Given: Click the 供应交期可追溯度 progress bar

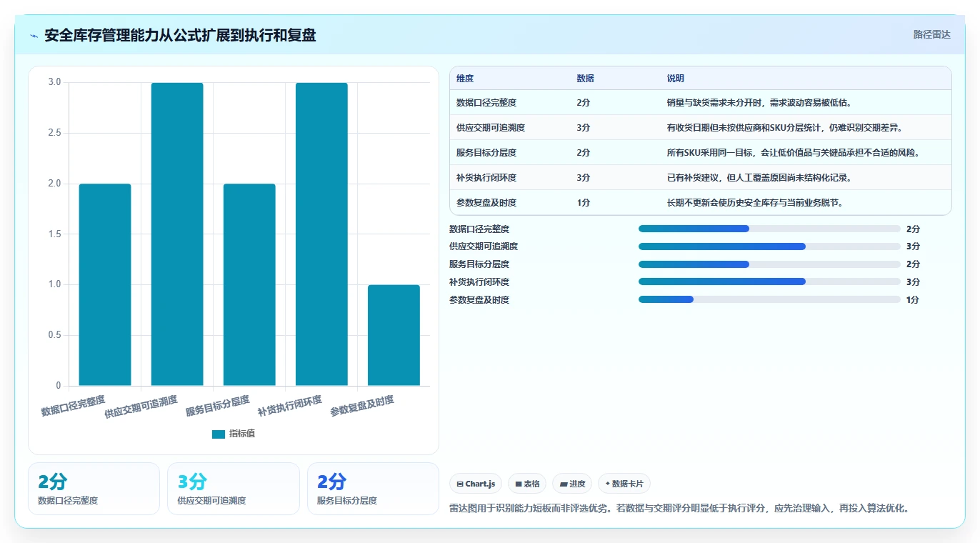Looking at the screenshot, I should click(x=769, y=246).
